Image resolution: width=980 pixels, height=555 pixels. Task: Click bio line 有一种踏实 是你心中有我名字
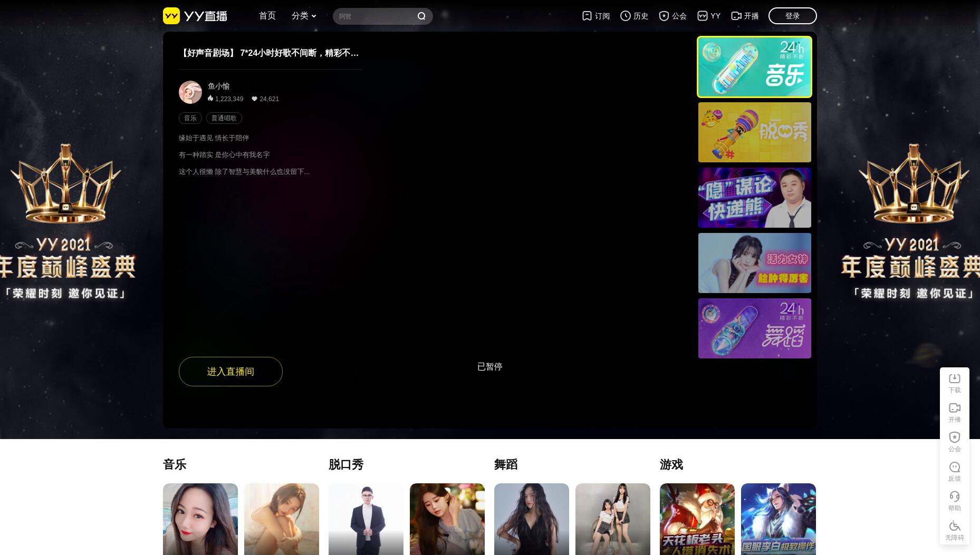coord(224,154)
